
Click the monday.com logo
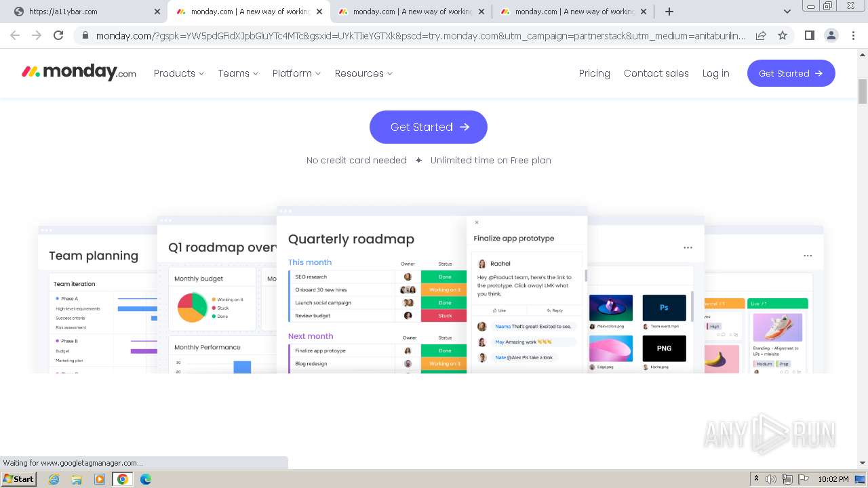[79, 72]
